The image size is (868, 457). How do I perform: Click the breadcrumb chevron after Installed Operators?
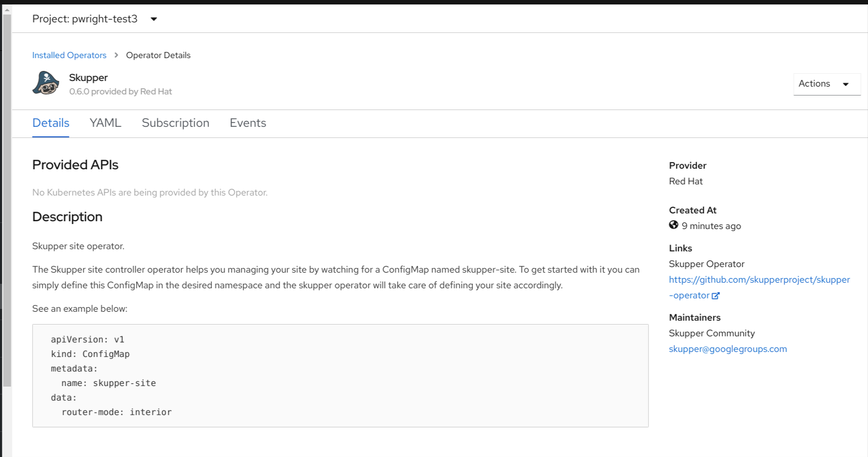click(116, 55)
